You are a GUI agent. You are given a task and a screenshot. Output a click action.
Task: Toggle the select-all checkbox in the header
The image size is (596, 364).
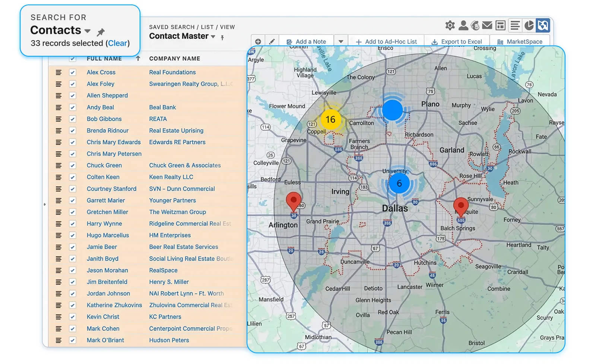tap(72, 58)
